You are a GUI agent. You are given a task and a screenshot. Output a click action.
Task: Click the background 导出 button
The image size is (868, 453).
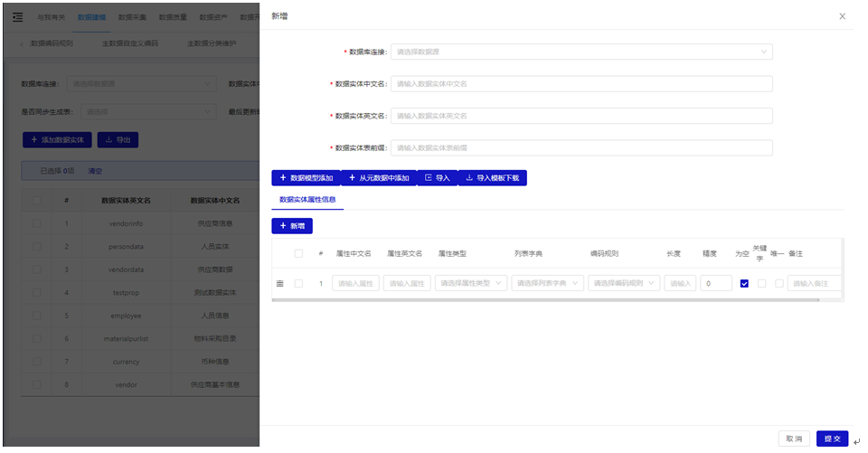tap(118, 140)
